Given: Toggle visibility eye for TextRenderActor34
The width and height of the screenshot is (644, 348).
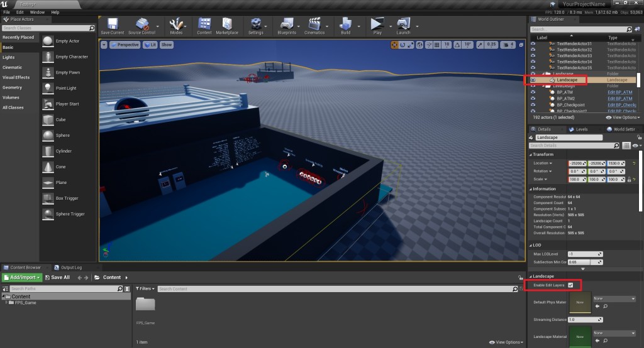Looking at the screenshot, I should tap(533, 62).
